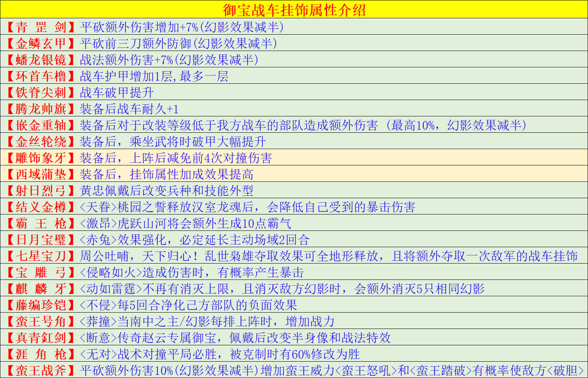This screenshot has height=378, width=588.
Task: Click the 霸王枪 label
Action: tap(40, 223)
